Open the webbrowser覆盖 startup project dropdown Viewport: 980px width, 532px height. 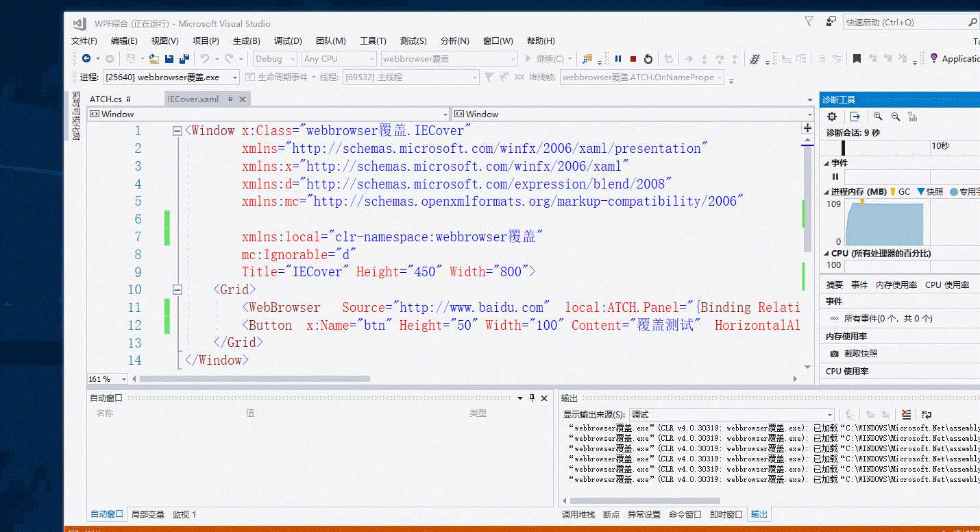coord(450,59)
